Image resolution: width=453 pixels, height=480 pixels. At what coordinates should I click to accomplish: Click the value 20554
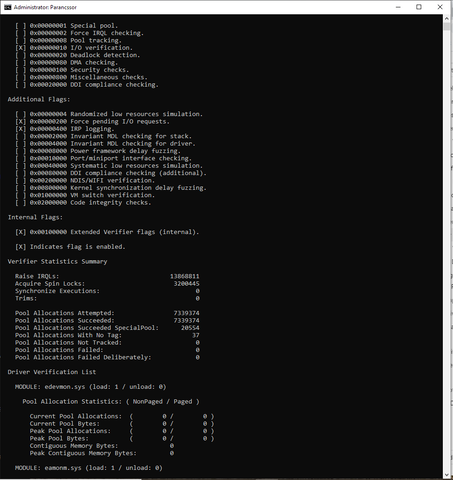pyautogui.click(x=190, y=328)
